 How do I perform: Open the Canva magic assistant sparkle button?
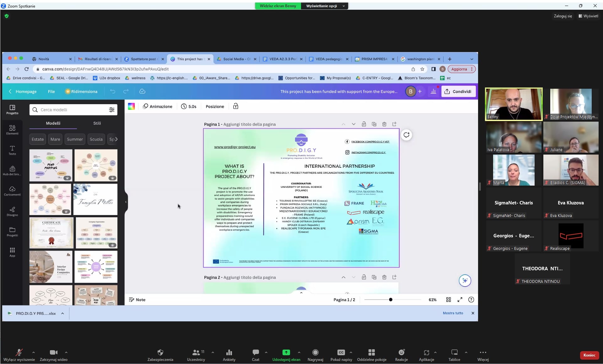(x=465, y=280)
